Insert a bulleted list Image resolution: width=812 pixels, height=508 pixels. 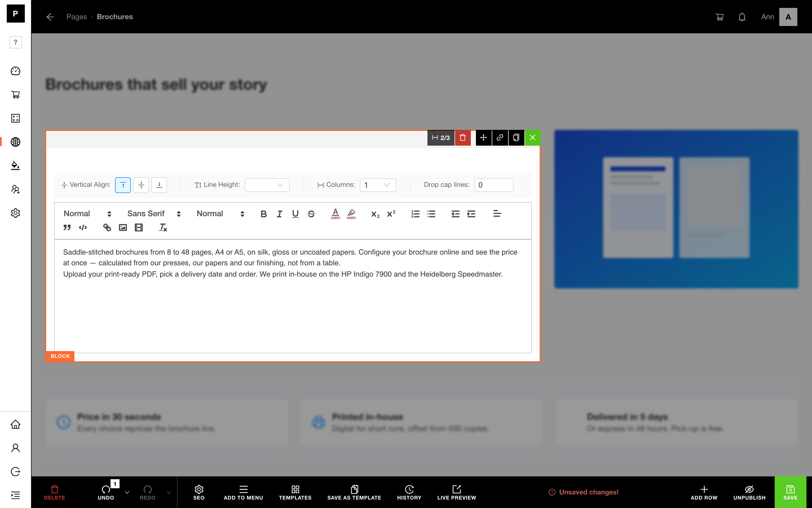click(431, 214)
